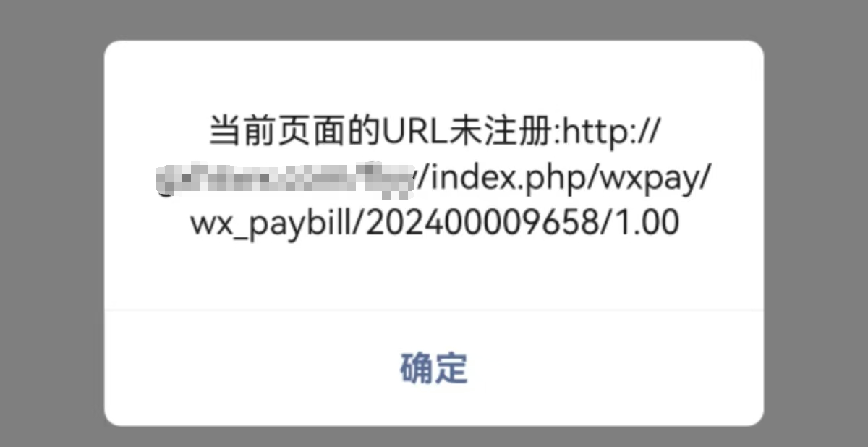This screenshot has width=868, height=447.
Task: Click white space between message and divider
Action: pyautogui.click(x=434, y=276)
